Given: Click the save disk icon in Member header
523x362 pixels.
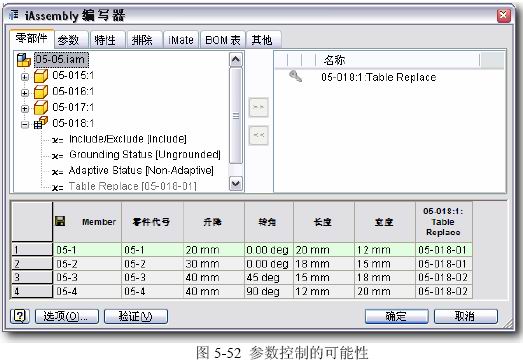Looking at the screenshot, I should (x=60, y=221).
